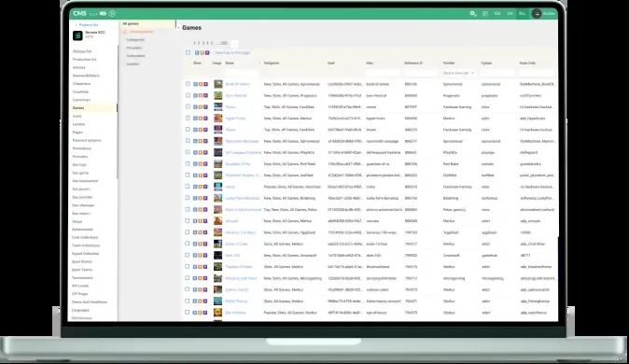Screen dimensions: 629x364
Task: Click the purple bulk action icon above the table
Action: tap(207, 52)
